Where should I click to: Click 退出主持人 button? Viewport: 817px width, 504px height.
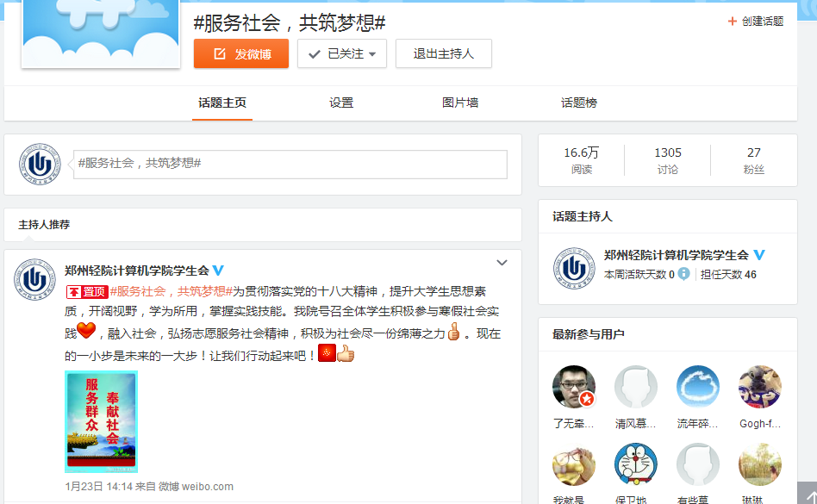pyautogui.click(x=444, y=53)
